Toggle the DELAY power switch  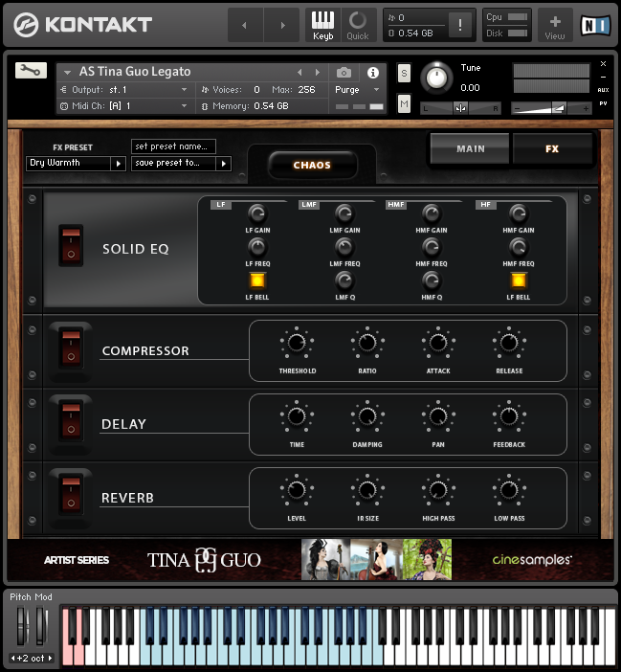pos(71,420)
